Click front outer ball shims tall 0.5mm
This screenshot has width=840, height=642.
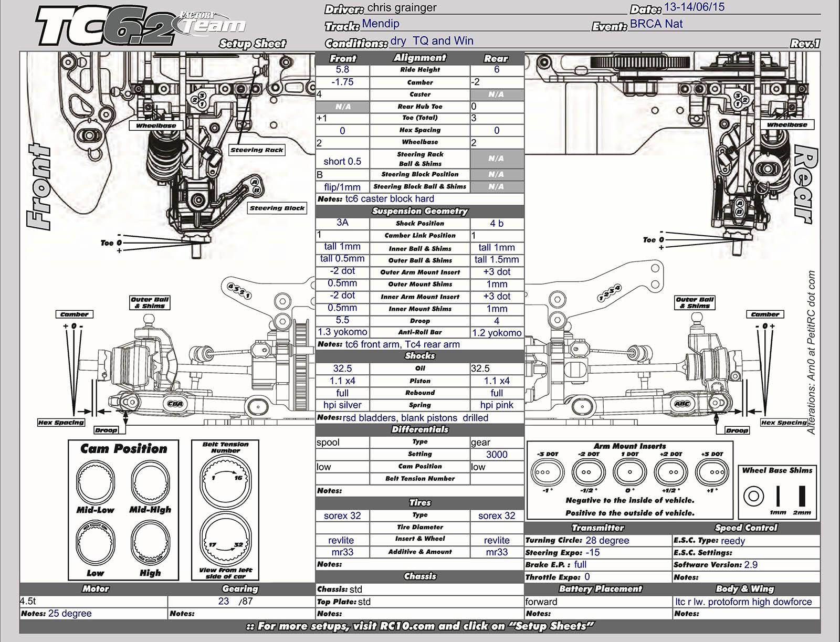pos(342,259)
